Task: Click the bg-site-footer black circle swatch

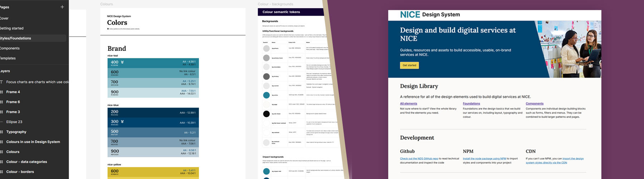Action: click(267, 114)
